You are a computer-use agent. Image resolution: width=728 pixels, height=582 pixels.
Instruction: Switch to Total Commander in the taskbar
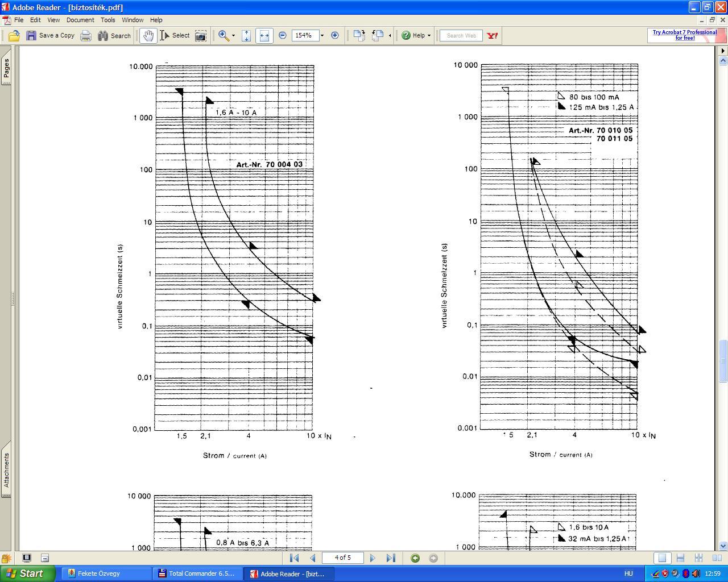point(198,573)
